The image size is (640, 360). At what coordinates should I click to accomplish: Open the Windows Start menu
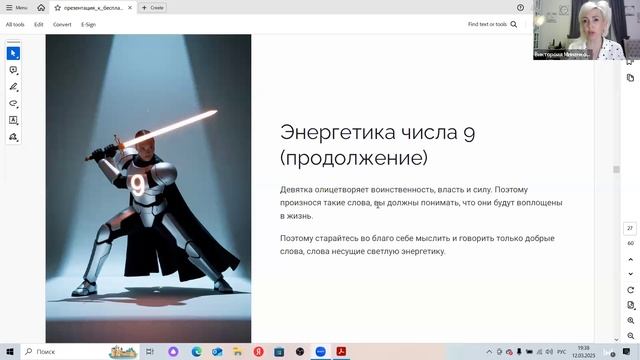point(10,351)
